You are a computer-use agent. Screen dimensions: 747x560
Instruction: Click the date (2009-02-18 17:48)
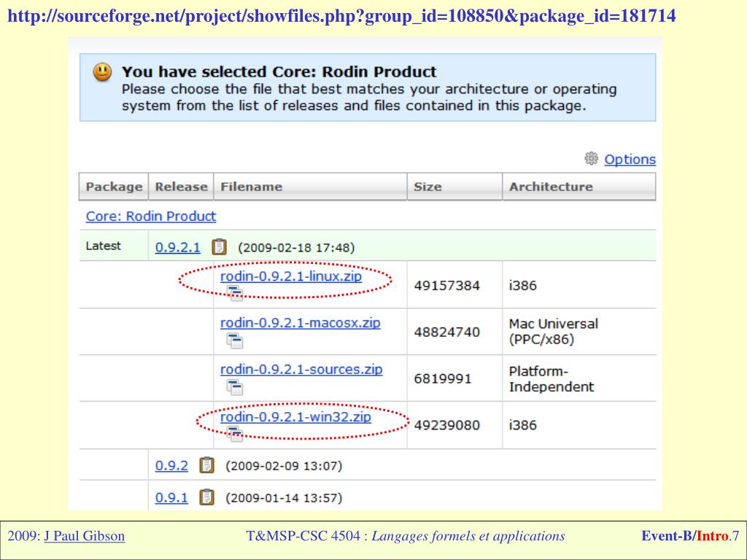296,248
